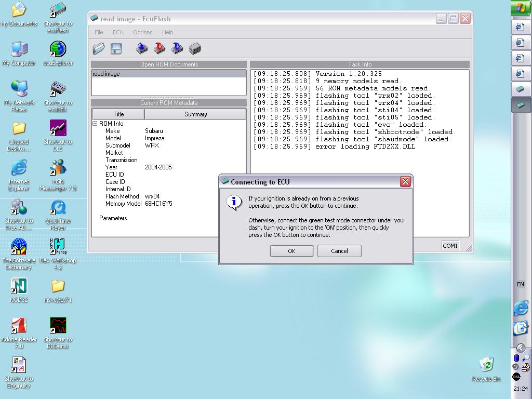Open the Unused Desktop folder icon
This screenshot has height=399, width=532.
click(19, 136)
